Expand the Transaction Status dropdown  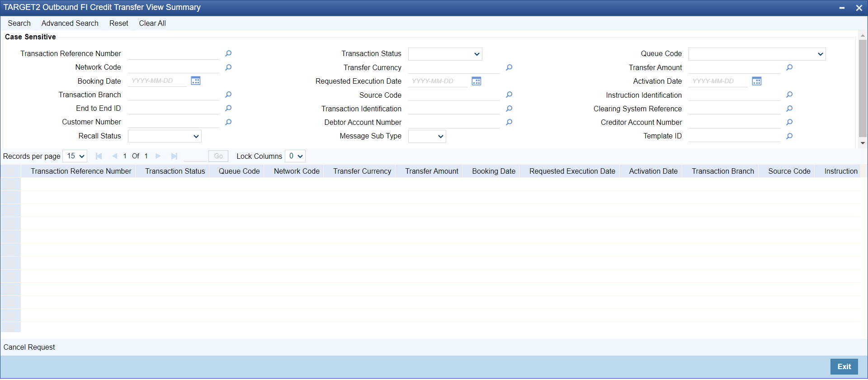[445, 54]
